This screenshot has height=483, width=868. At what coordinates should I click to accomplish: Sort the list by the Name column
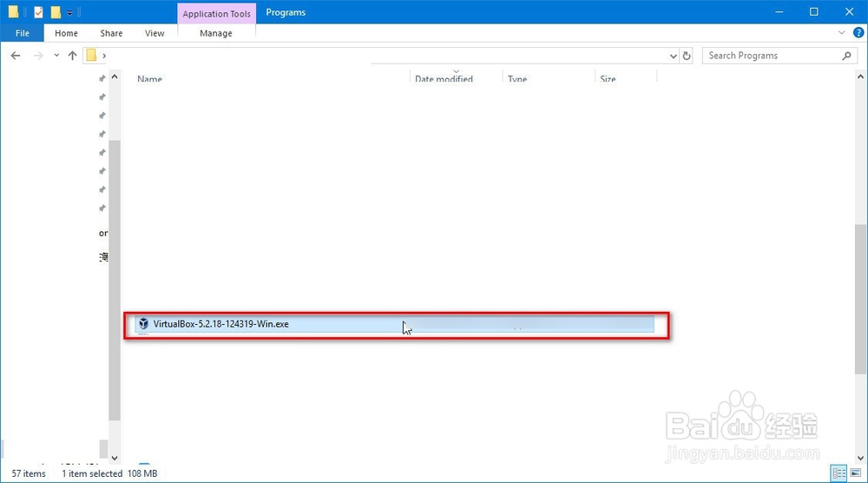149,79
